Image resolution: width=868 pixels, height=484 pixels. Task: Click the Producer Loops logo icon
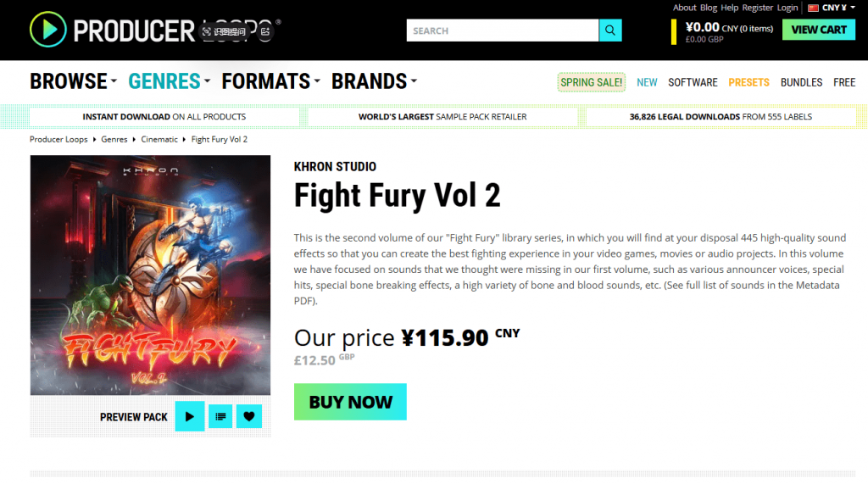[47, 31]
